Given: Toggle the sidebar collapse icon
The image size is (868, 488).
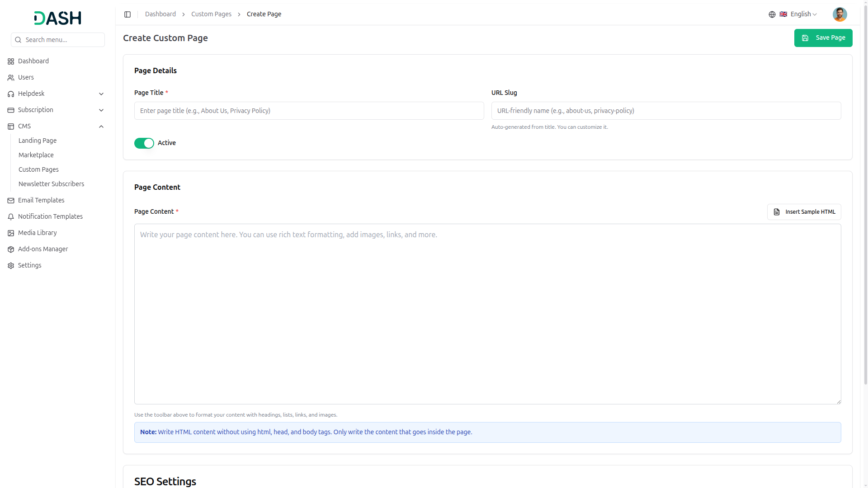Looking at the screenshot, I should click(x=127, y=14).
